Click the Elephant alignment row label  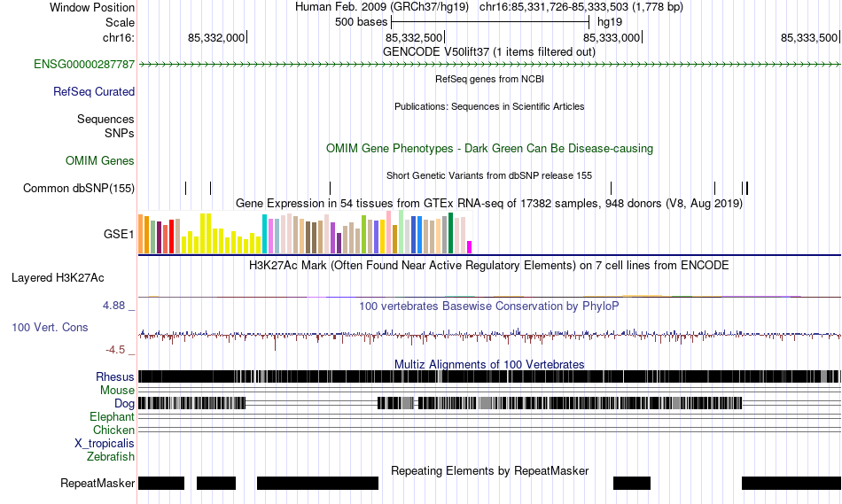point(113,417)
